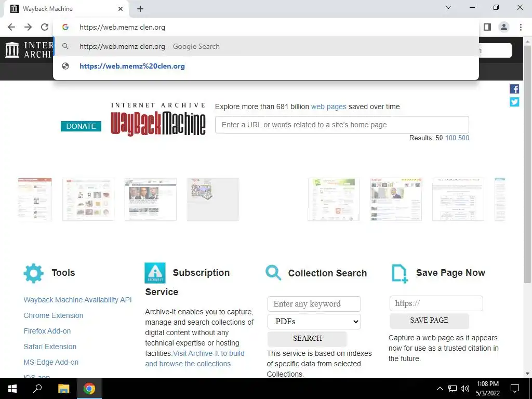
Task: Open the Chrome profile avatar
Action: click(504, 27)
